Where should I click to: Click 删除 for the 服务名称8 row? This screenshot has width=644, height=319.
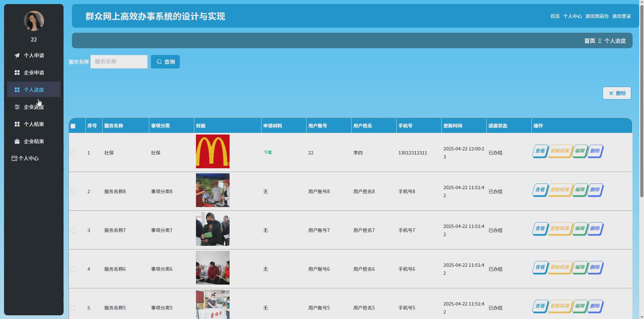(x=595, y=190)
